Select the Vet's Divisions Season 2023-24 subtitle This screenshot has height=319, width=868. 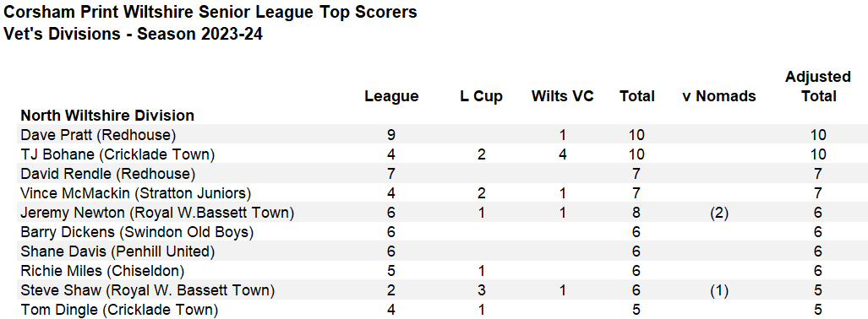click(133, 34)
